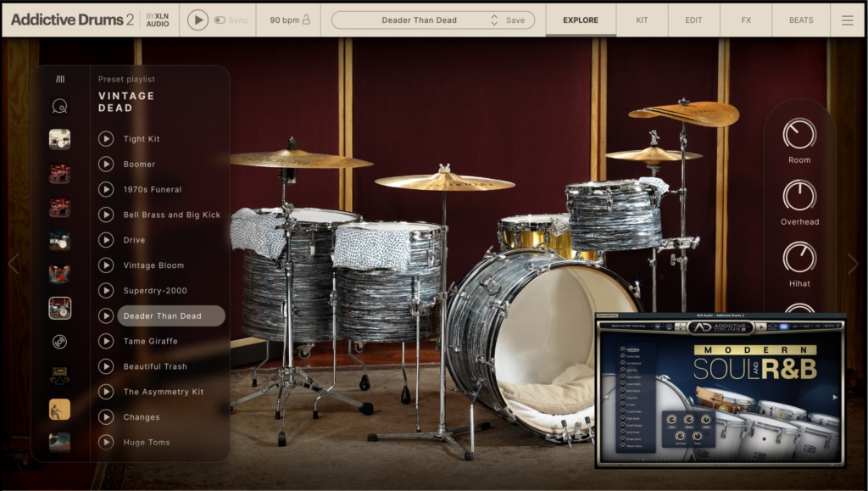Click the play icon beside 1970s Funeral
Viewport: 868px width, 491px height.
pos(106,189)
